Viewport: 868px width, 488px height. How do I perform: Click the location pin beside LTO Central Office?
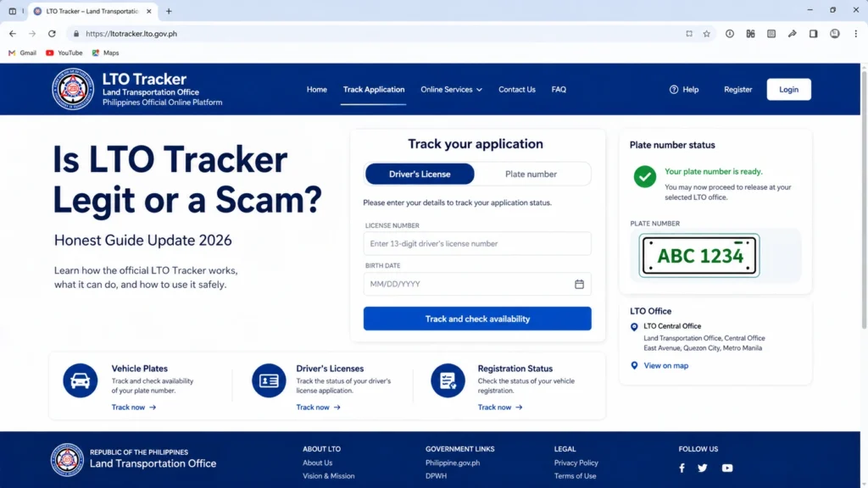pyautogui.click(x=634, y=327)
